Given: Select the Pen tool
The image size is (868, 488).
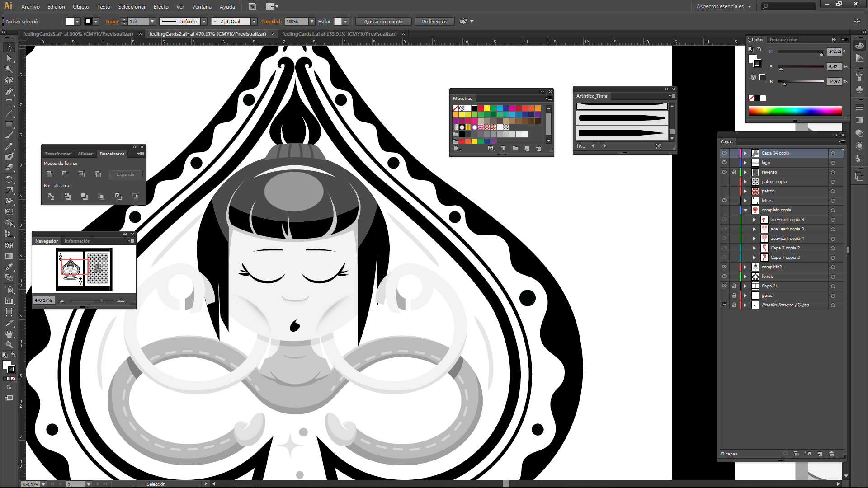Looking at the screenshot, I should coord(9,91).
